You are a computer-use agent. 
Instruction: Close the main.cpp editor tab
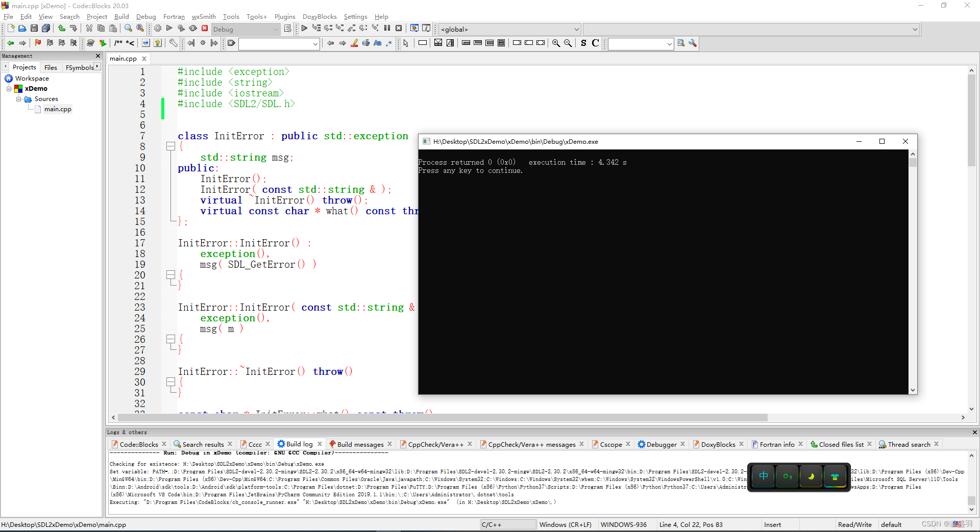click(x=144, y=59)
